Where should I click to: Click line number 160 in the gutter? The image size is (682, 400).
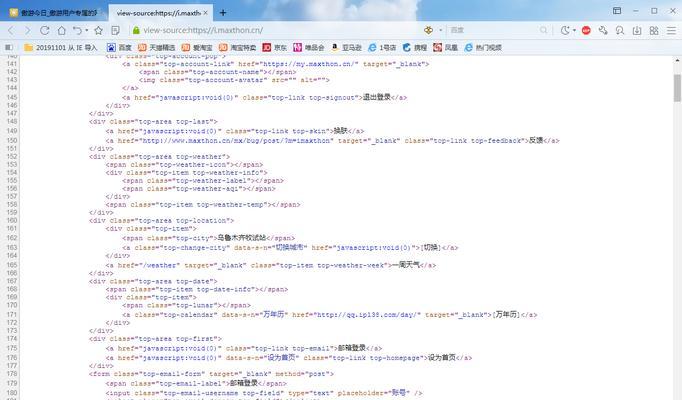[12, 220]
